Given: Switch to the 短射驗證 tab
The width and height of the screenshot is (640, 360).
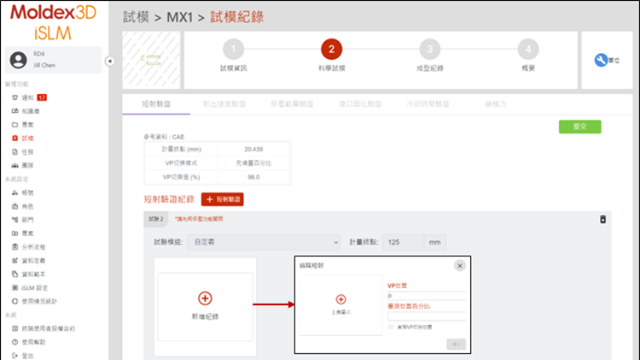Looking at the screenshot, I should click(x=156, y=104).
